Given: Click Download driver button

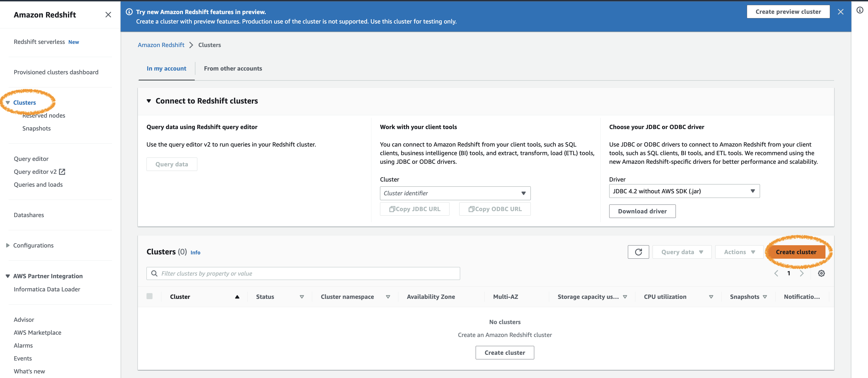Looking at the screenshot, I should click(642, 211).
